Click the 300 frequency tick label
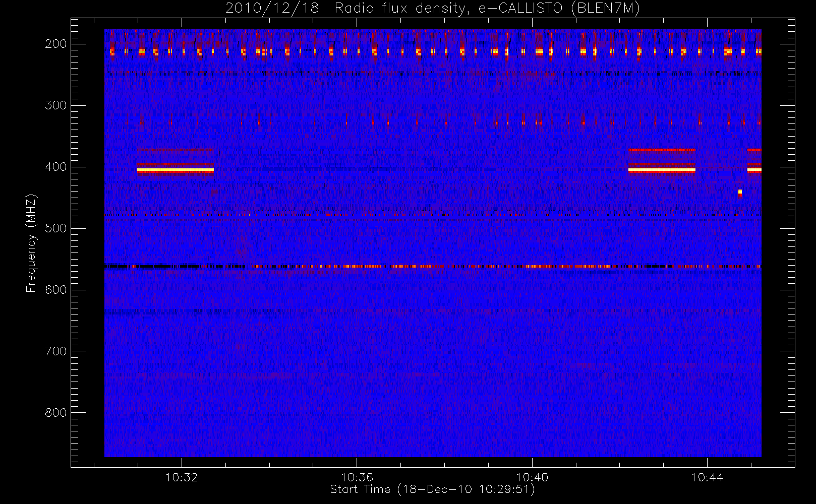Image resolution: width=816 pixels, height=504 pixels. pos(56,105)
